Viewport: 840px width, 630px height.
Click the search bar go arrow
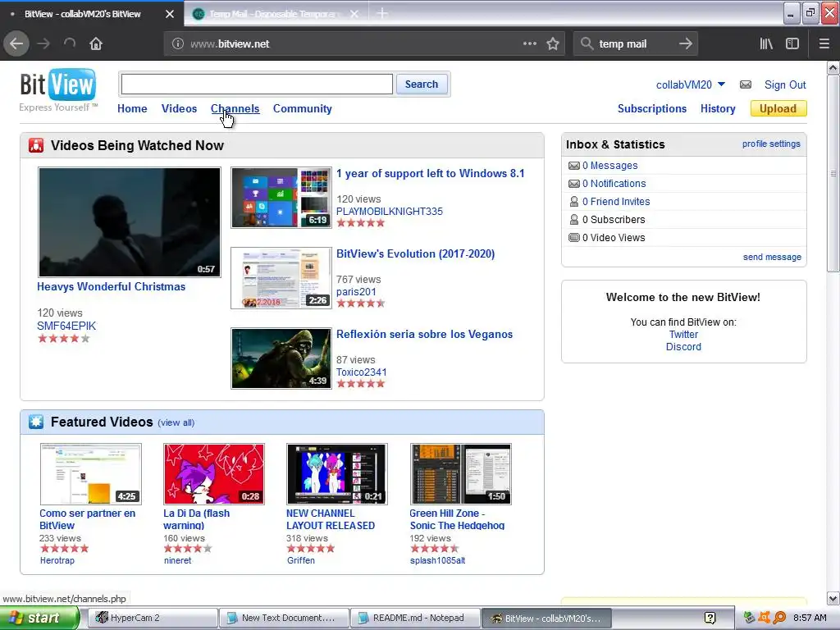(x=686, y=44)
